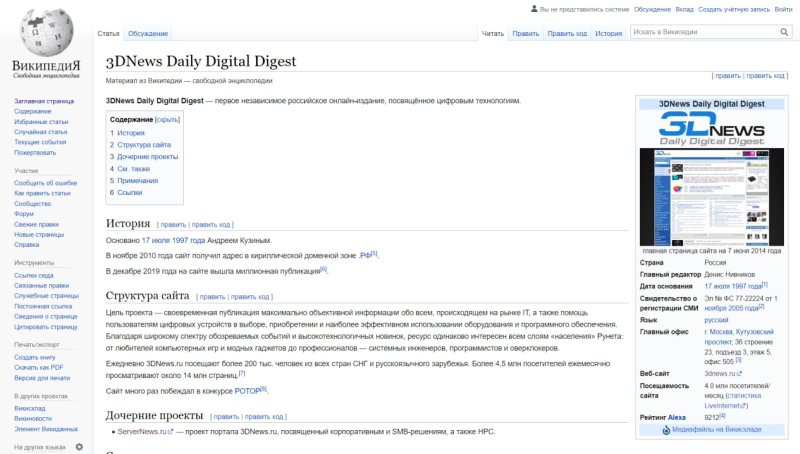Click Скачать как PDF link
This screenshot has height=454, width=800.
coord(39,367)
